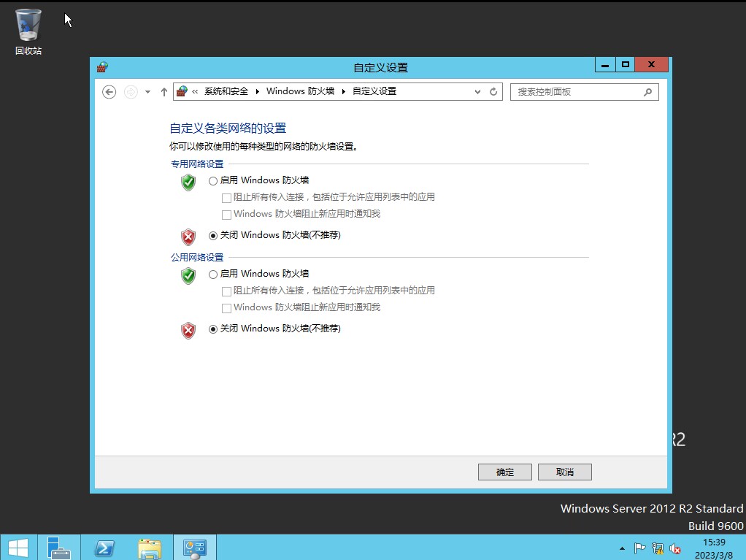
Task: Close the 自定义设置 window
Action: (651, 65)
